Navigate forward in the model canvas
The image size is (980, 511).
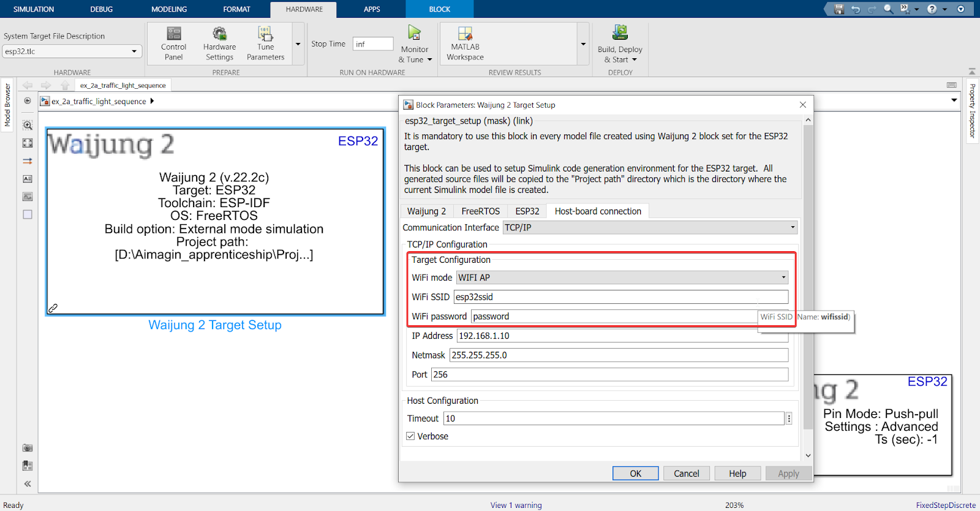tap(46, 85)
